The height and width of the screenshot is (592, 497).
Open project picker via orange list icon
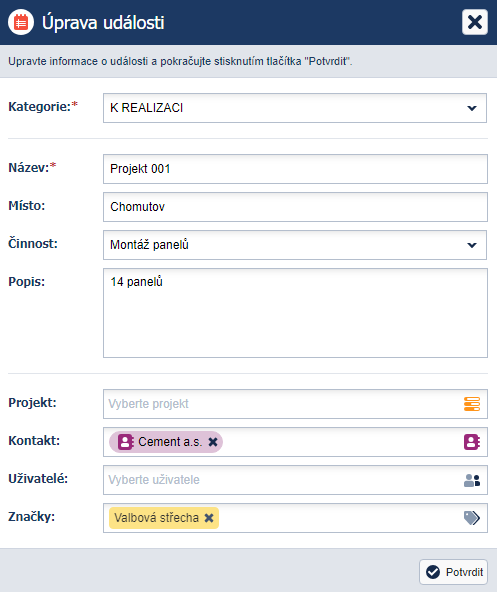pos(472,404)
